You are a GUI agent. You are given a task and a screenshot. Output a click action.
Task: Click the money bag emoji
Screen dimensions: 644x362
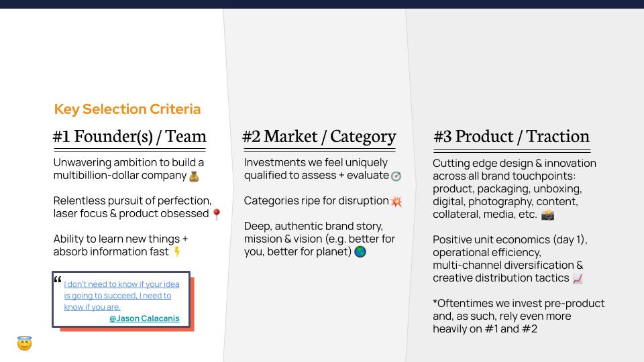click(x=194, y=176)
